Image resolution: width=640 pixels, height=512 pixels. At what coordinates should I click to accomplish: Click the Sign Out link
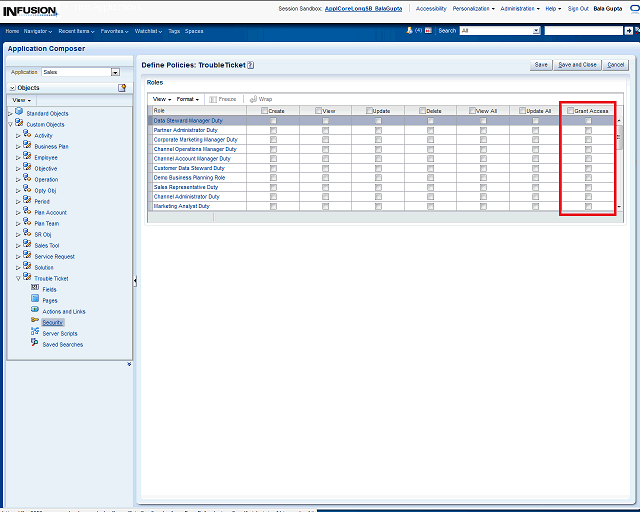click(x=578, y=8)
